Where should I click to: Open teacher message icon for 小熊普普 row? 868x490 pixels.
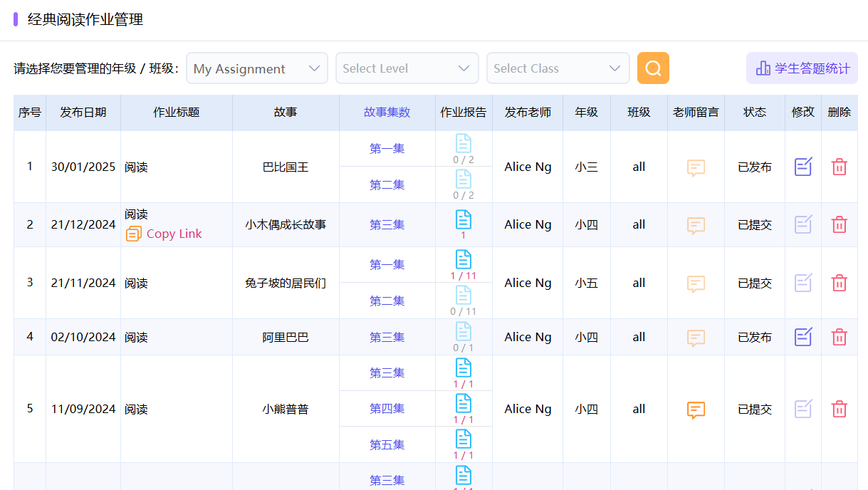point(696,410)
